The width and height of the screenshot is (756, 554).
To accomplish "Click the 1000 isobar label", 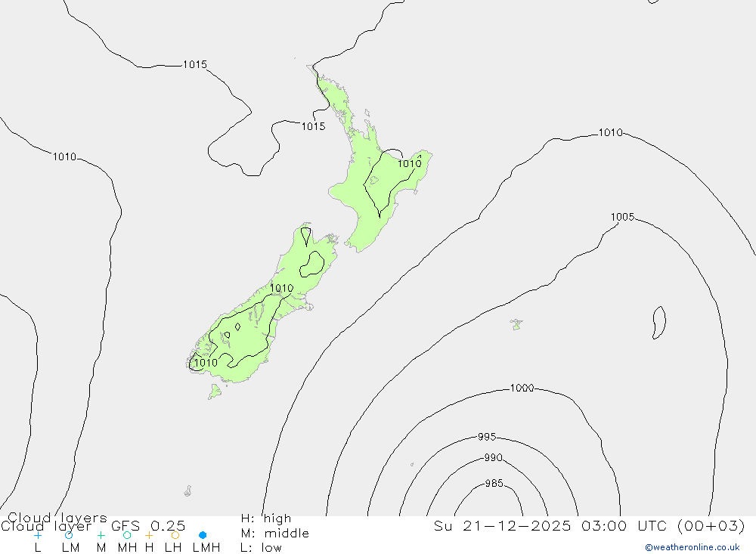I will (522, 388).
